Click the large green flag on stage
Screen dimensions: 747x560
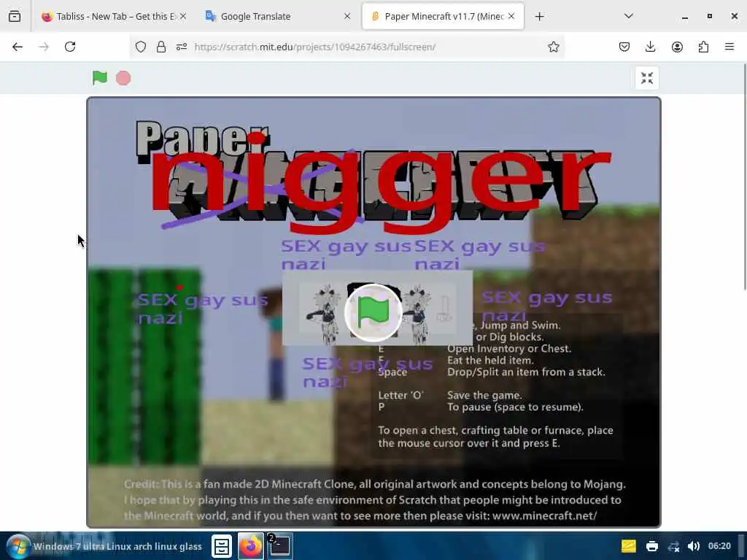[373, 313]
